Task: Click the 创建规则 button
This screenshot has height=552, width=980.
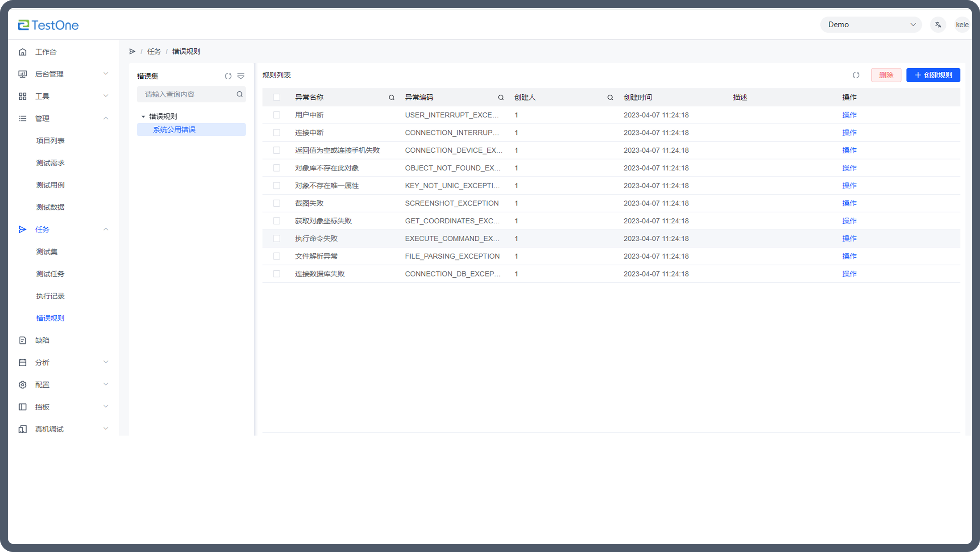Action: (x=933, y=75)
